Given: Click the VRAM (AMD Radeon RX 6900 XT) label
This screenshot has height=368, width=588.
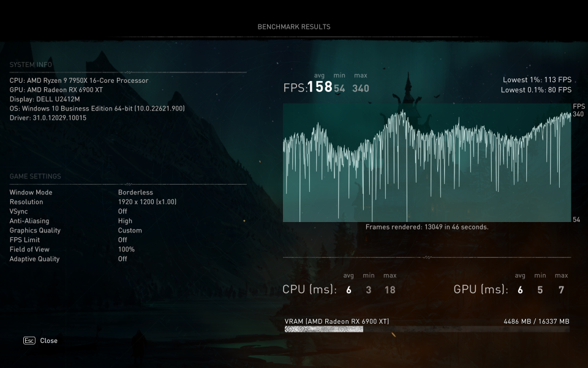Looking at the screenshot, I should coord(337,321).
